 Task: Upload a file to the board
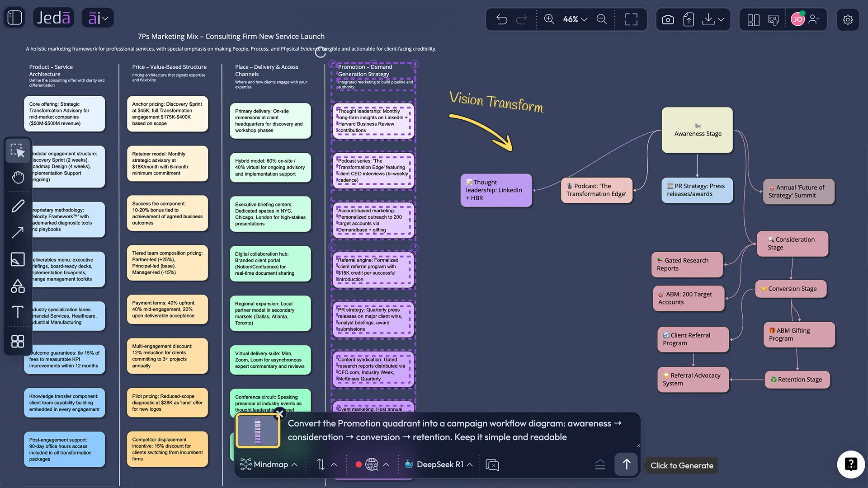(x=689, y=20)
